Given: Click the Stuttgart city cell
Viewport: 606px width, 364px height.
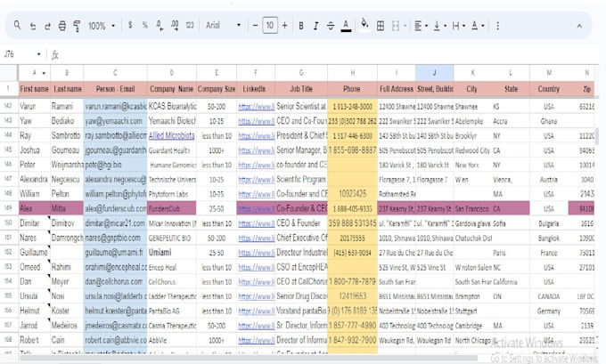Looking at the screenshot, I should 472,311.
